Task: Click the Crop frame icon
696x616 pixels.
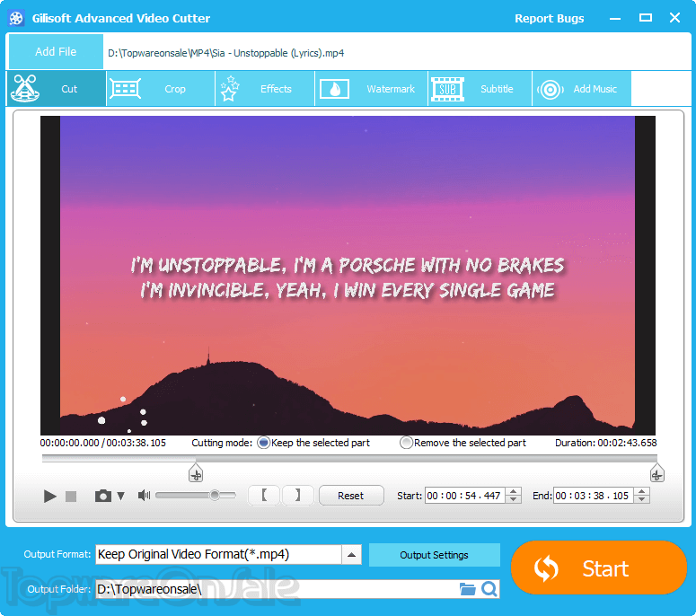Action: coord(126,89)
